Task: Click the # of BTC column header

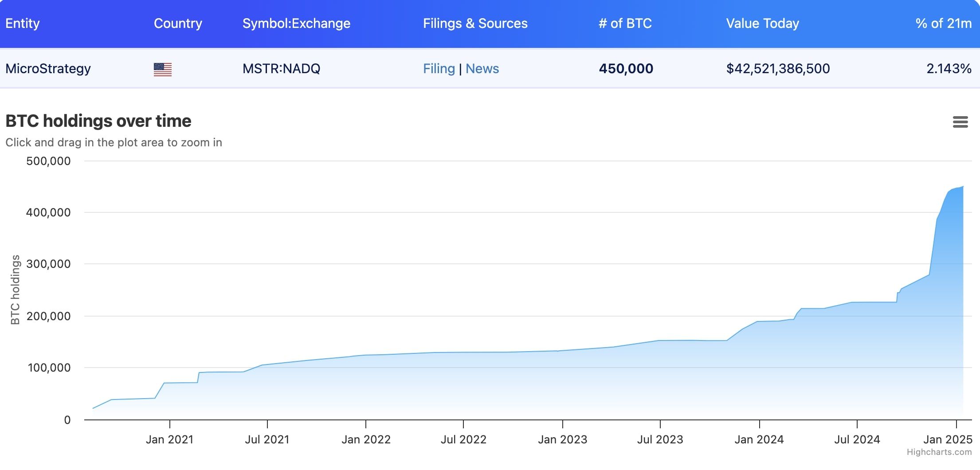Action: [625, 23]
